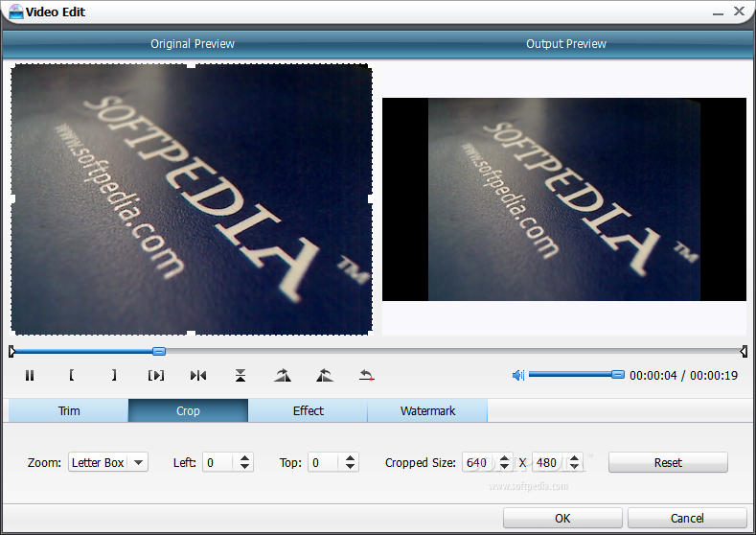Click the Top crop value field
The image size is (756, 535).
[323, 463]
